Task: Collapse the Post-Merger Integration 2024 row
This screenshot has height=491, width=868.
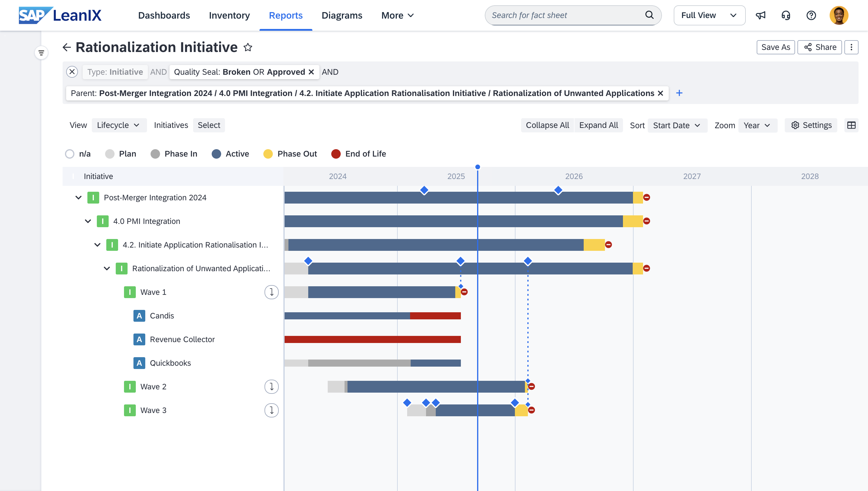Action: coord(79,198)
